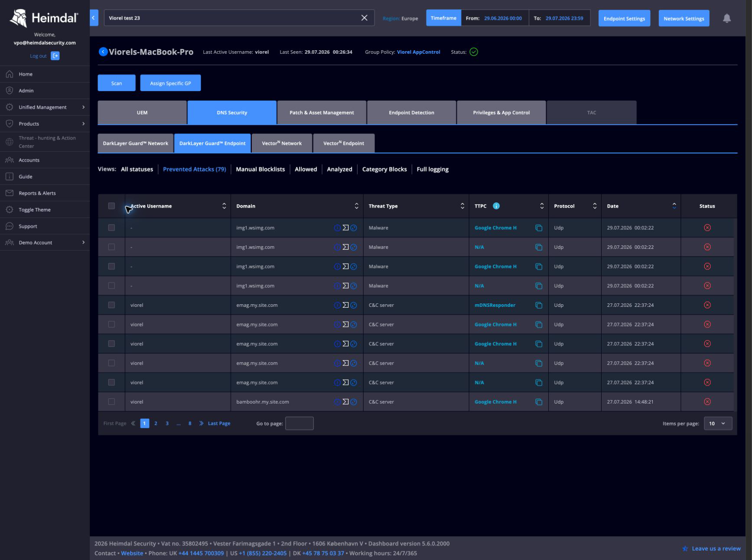Click the sigma icon in the mDNSResponder row
Image resolution: width=752 pixels, height=560 pixels.
click(345, 305)
